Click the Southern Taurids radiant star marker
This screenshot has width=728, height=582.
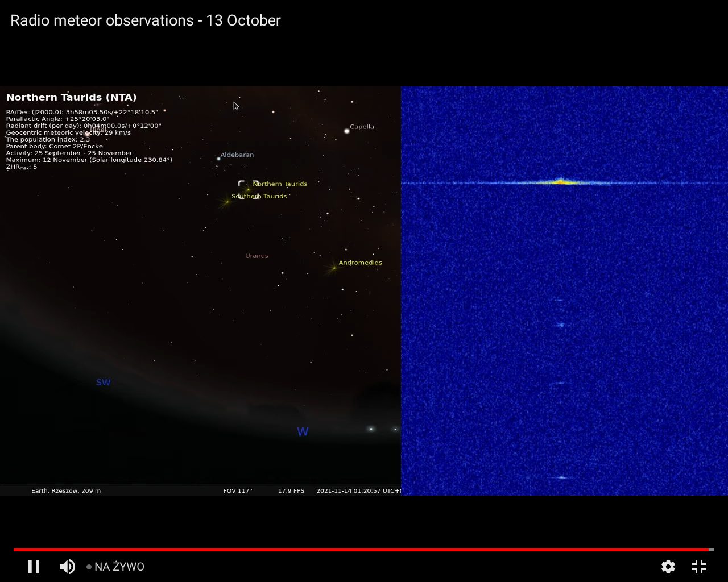(227, 202)
